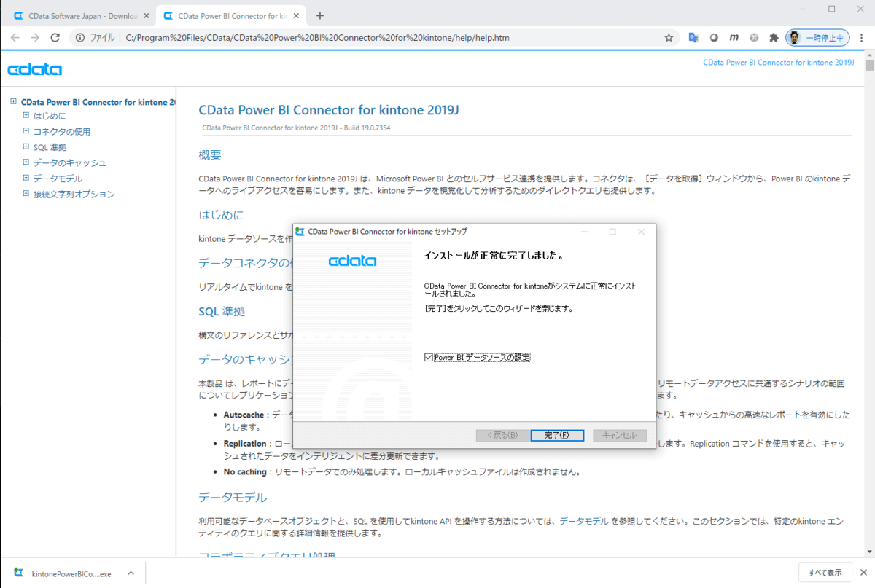This screenshot has width=875, height=588.
Task: Follow the データモデル heading link
Action: point(233,498)
